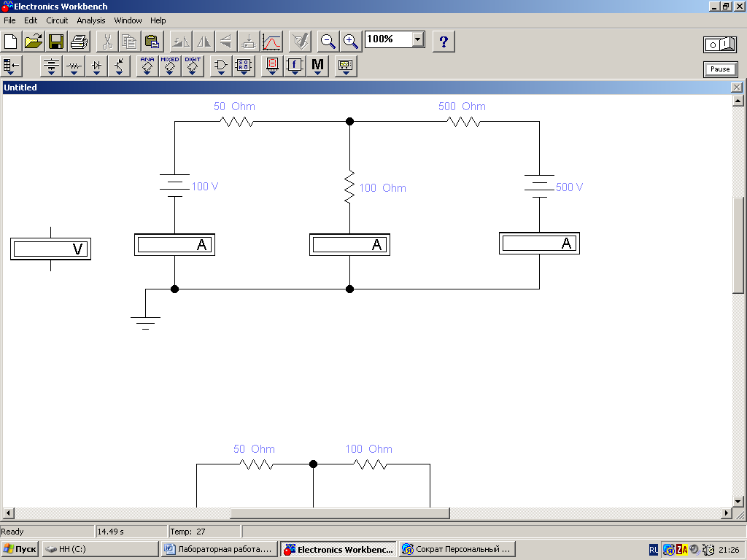Viewport: 747px width, 560px height.
Task: Select the 100 V battery
Action: pos(175,186)
